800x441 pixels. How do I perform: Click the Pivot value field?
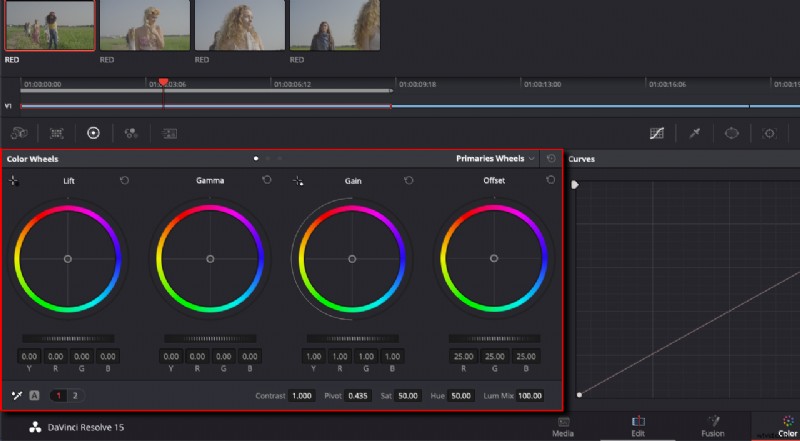[x=357, y=396]
